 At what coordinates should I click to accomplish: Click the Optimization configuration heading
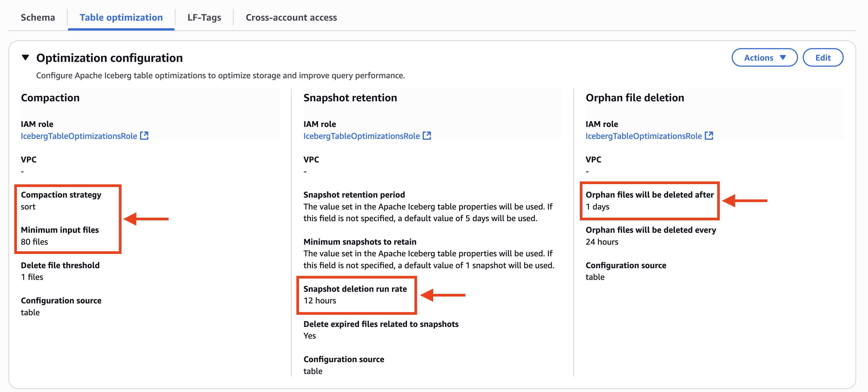109,58
